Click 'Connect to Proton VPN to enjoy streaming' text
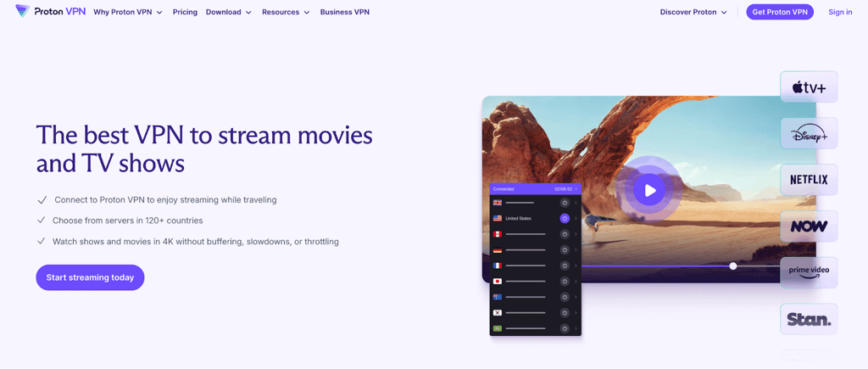The image size is (868, 369). point(165,199)
